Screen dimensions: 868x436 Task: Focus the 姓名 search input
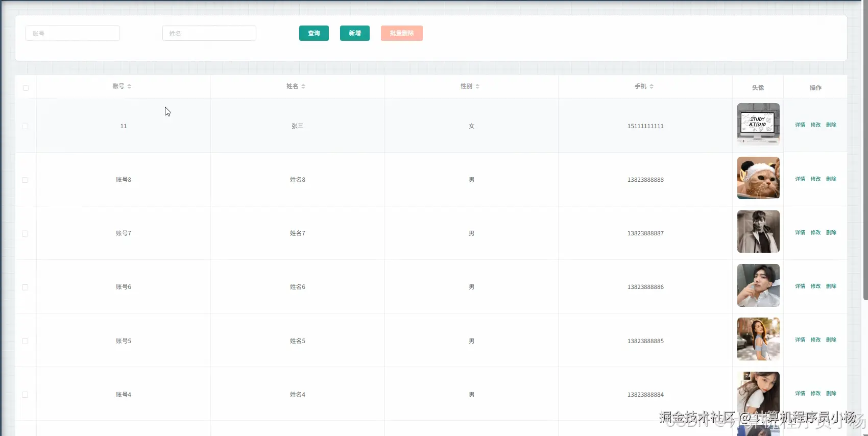(209, 33)
